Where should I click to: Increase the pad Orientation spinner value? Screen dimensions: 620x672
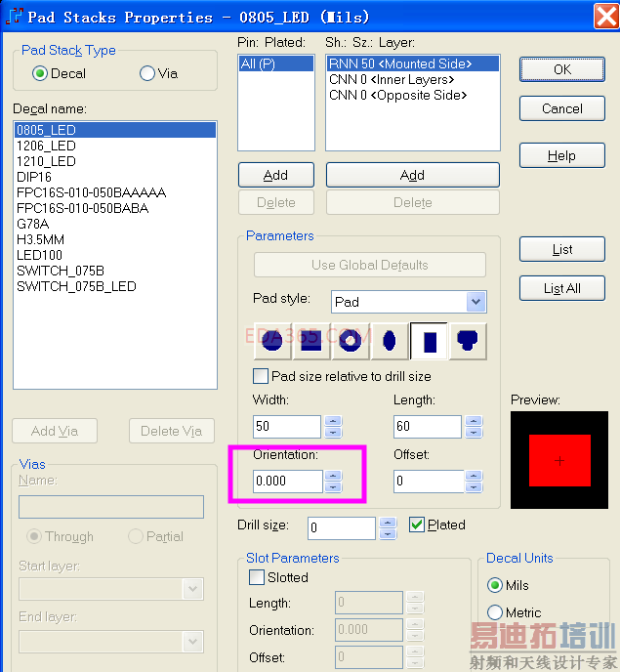coord(333,476)
